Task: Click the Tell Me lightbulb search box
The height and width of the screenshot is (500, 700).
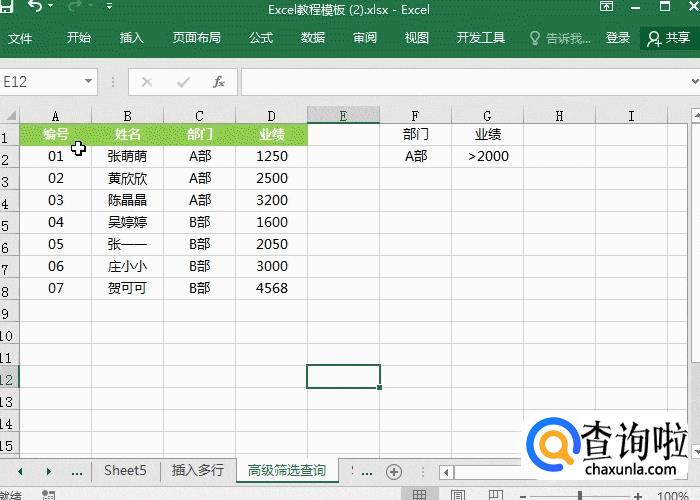Action: pos(560,38)
